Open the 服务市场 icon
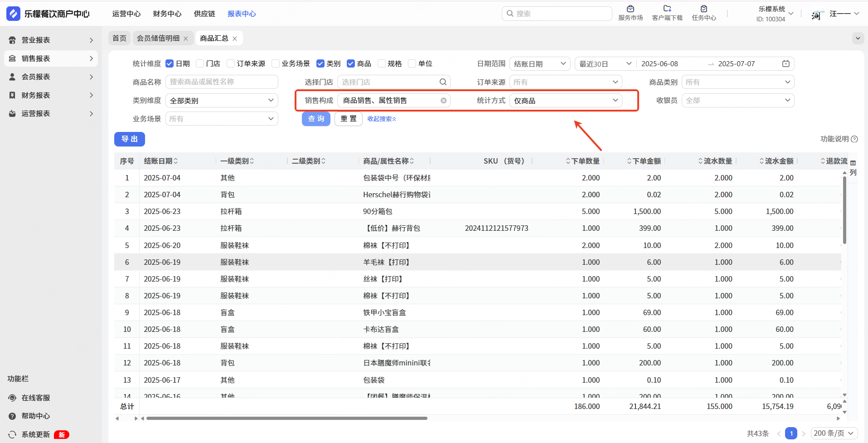The height and width of the screenshot is (443, 868). tap(630, 9)
